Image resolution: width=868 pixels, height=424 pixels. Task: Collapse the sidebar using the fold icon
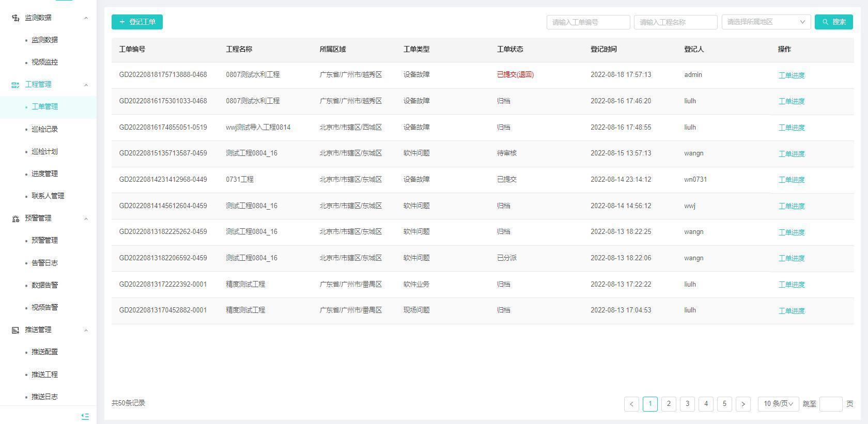click(85, 416)
